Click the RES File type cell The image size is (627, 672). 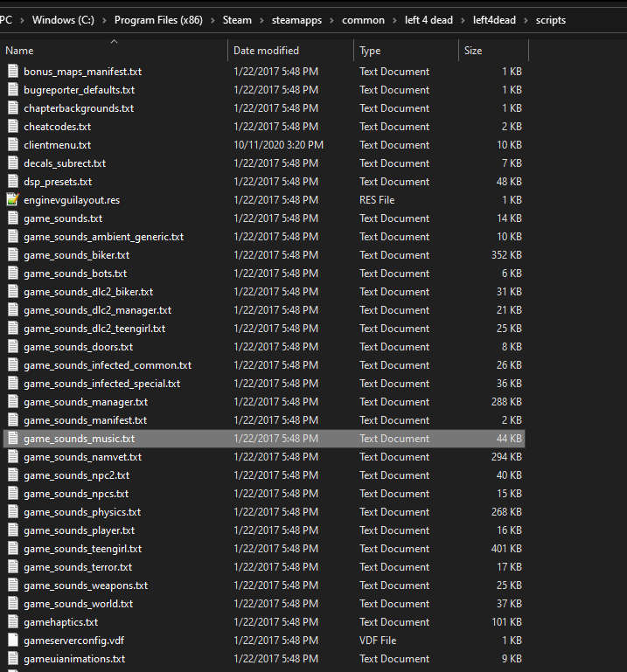point(377,200)
